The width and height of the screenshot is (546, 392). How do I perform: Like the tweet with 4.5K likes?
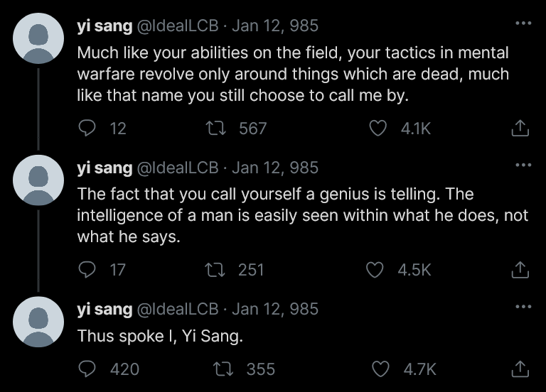[375, 270]
